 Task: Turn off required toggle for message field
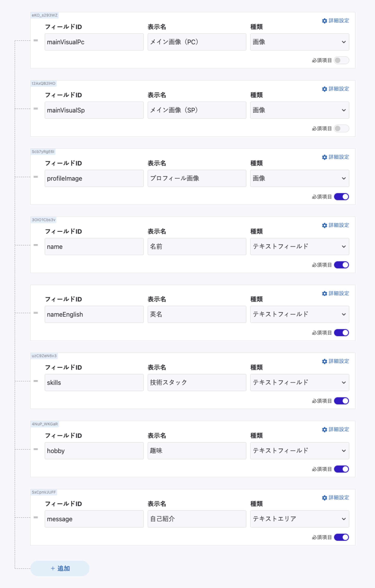341,537
